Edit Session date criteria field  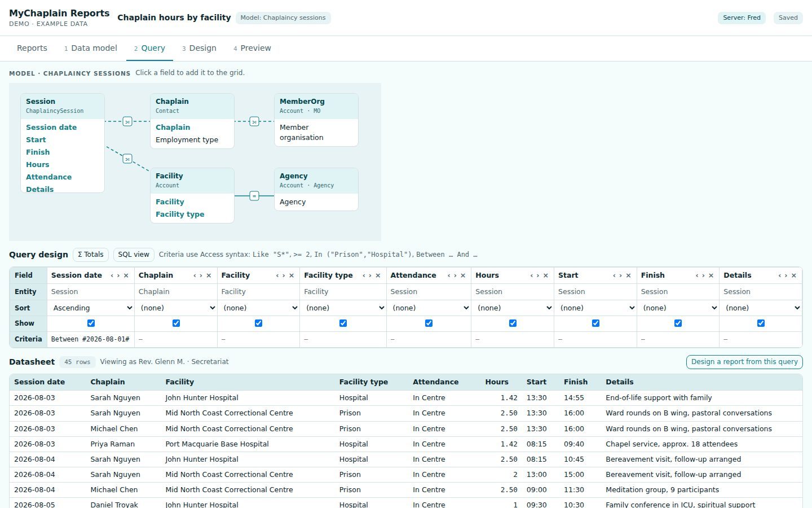coord(90,339)
